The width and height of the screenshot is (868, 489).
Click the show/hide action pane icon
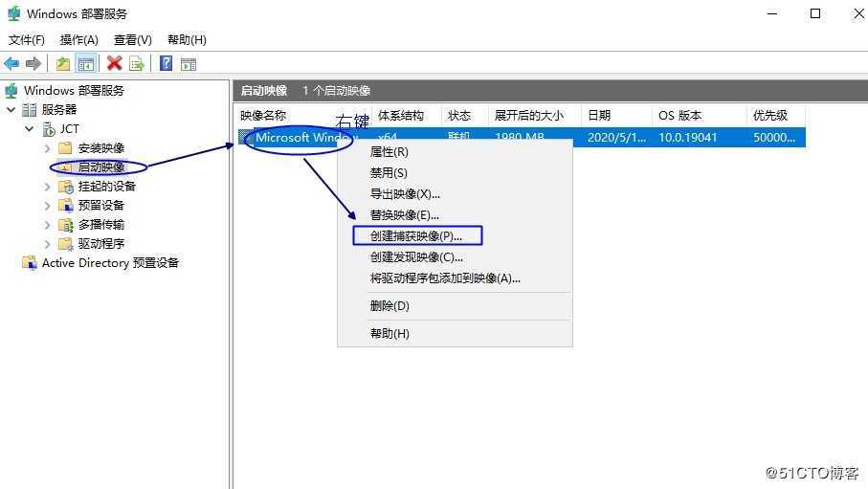[189, 64]
